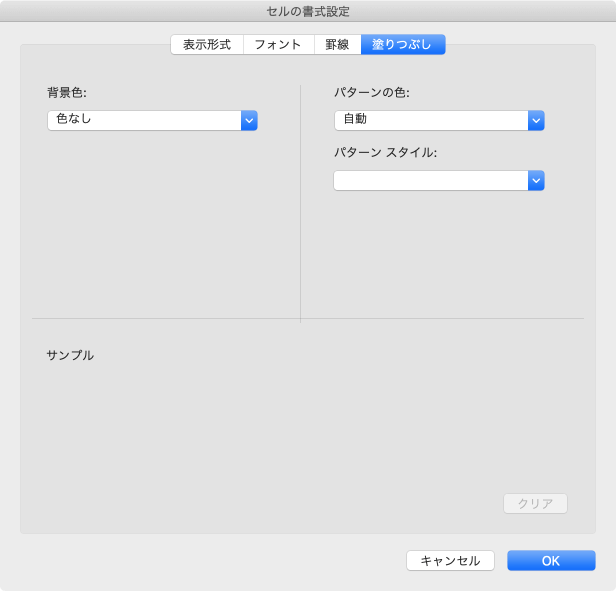Click the パターン スタイル chevron arrow
The height and width of the screenshot is (591, 616).
pos(536,181)
